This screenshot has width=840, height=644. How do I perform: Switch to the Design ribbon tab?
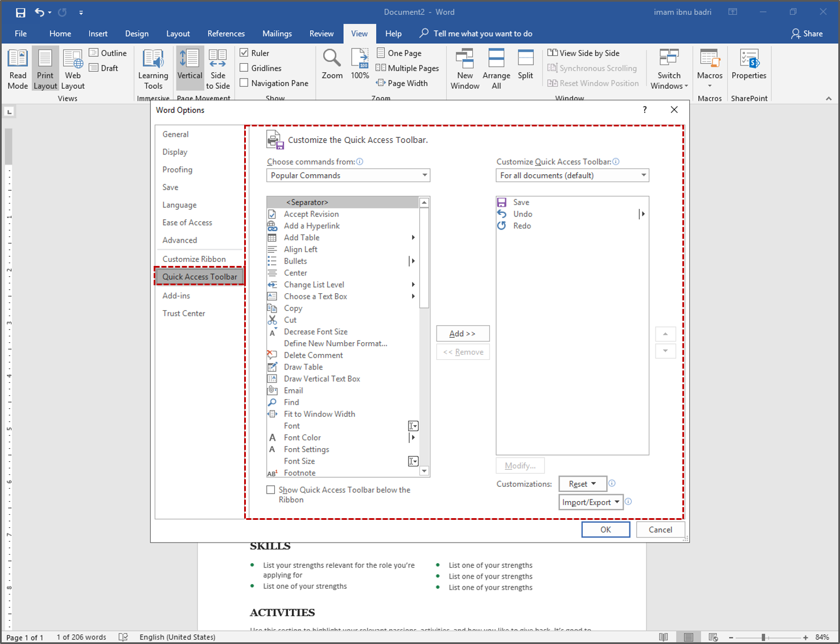coord(137,34)
